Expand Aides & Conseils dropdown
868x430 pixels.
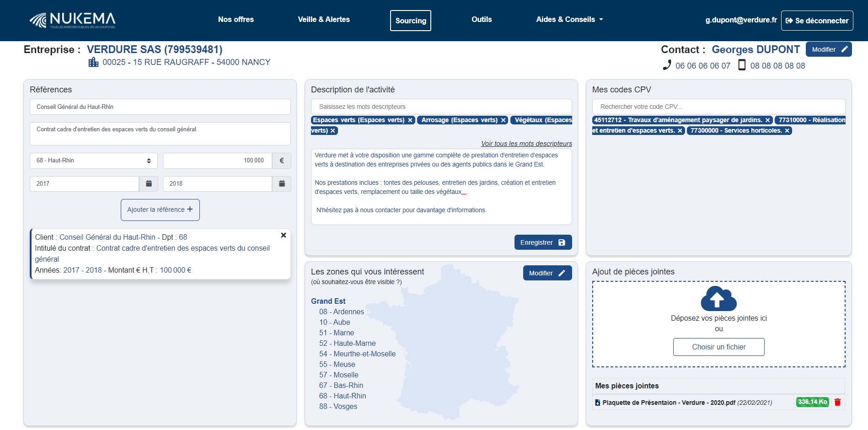click(570, 20)
